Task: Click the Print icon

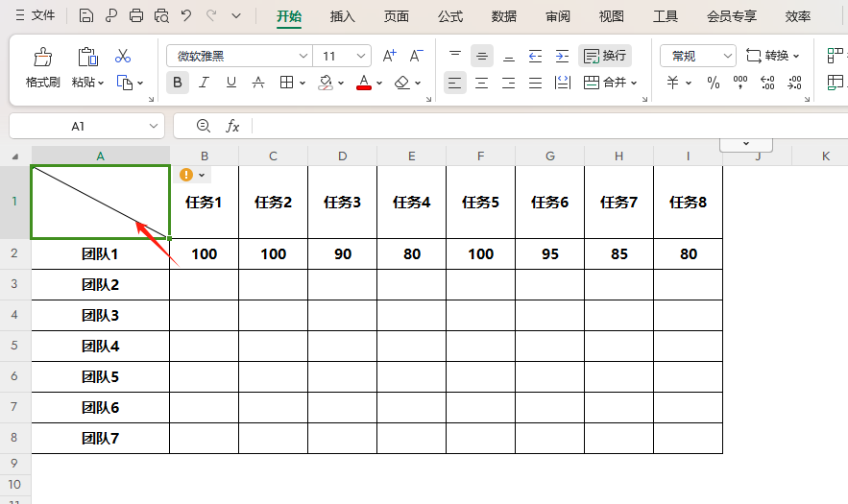Action: (x=136, y=15)
